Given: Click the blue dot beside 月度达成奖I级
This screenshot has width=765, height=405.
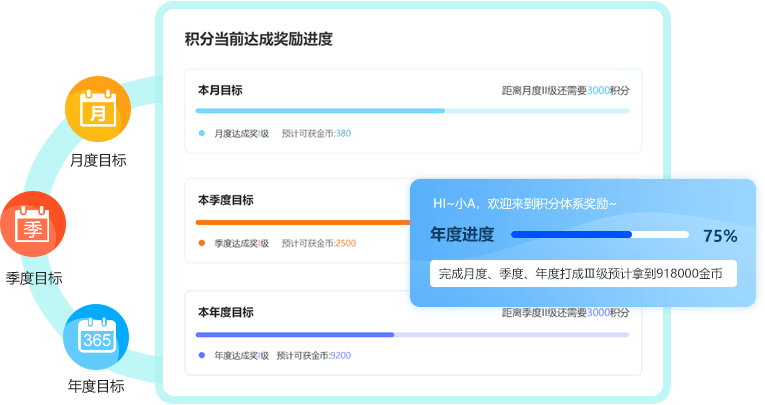Looking at the screenshot, I should tap(202, 133).
